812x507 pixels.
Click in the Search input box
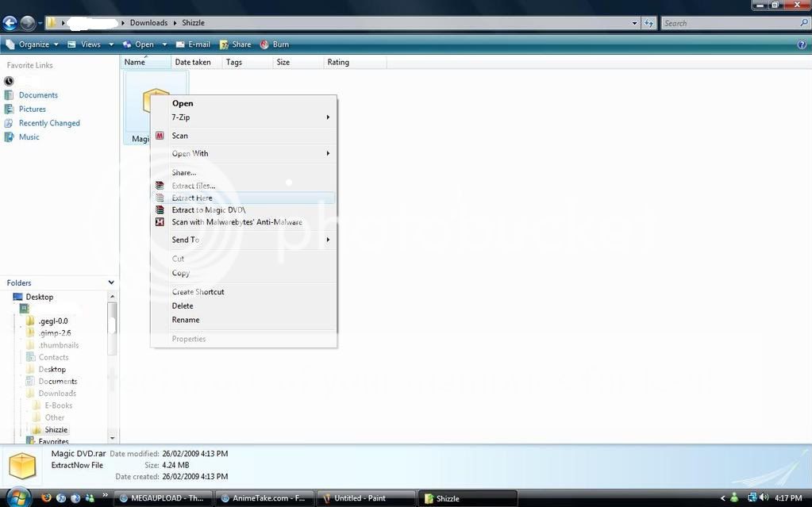click(730, 23)
